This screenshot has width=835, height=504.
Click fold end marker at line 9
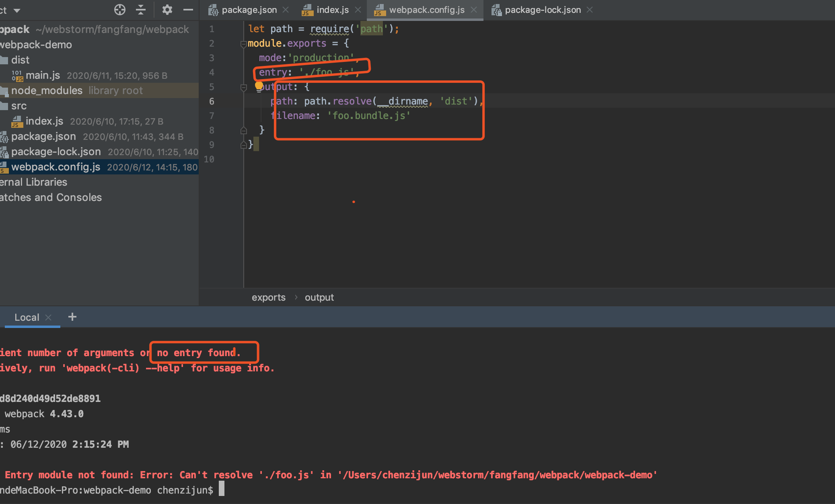243,145
